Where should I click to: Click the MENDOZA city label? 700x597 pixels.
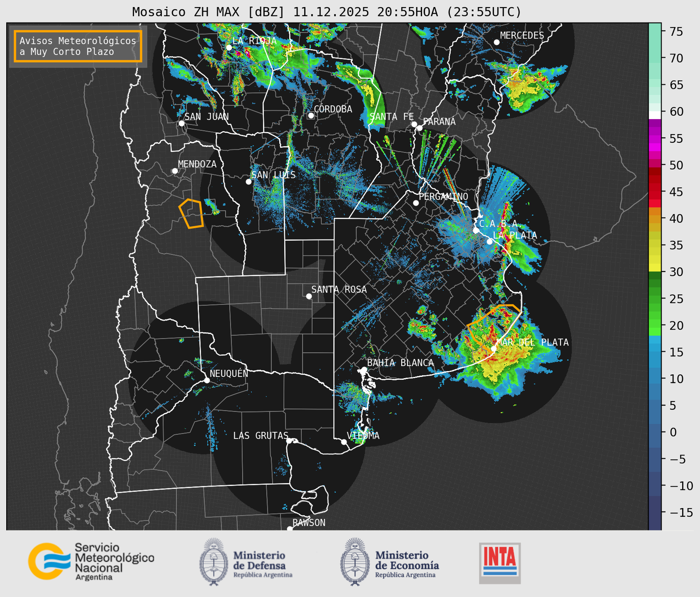click(x=198, y=164)
